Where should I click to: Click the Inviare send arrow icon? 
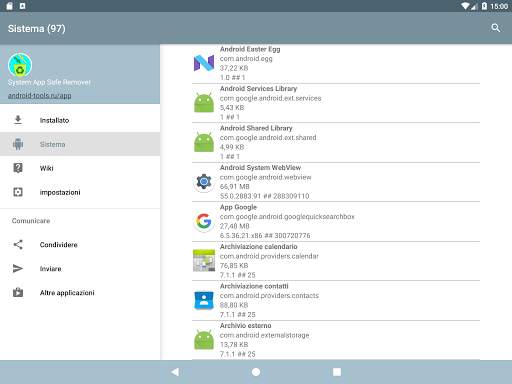18,269
